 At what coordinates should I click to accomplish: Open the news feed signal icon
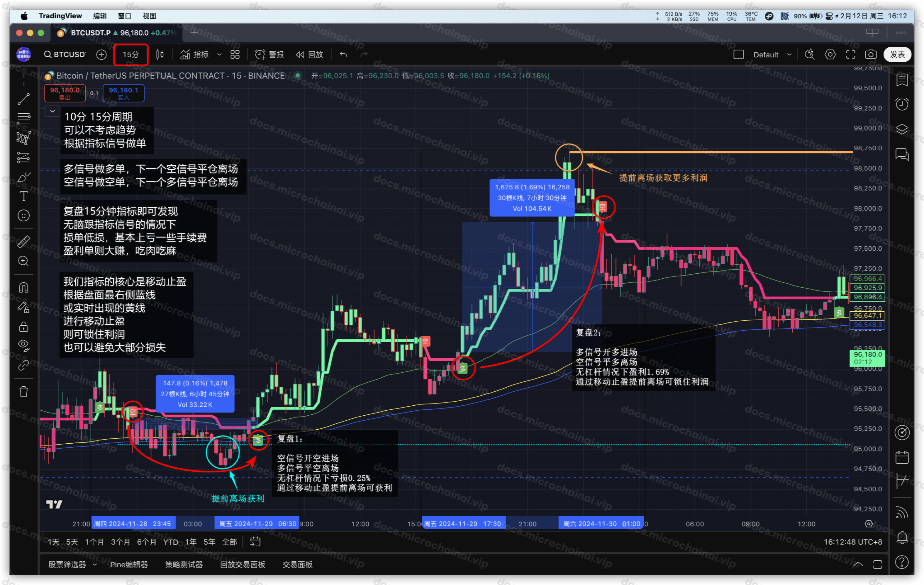[902, 513]
